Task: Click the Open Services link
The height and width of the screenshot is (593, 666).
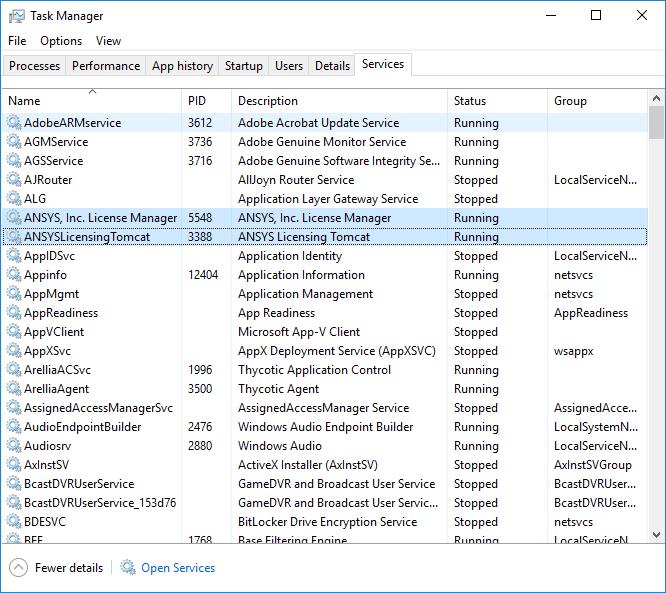Action: pos(178,568)
